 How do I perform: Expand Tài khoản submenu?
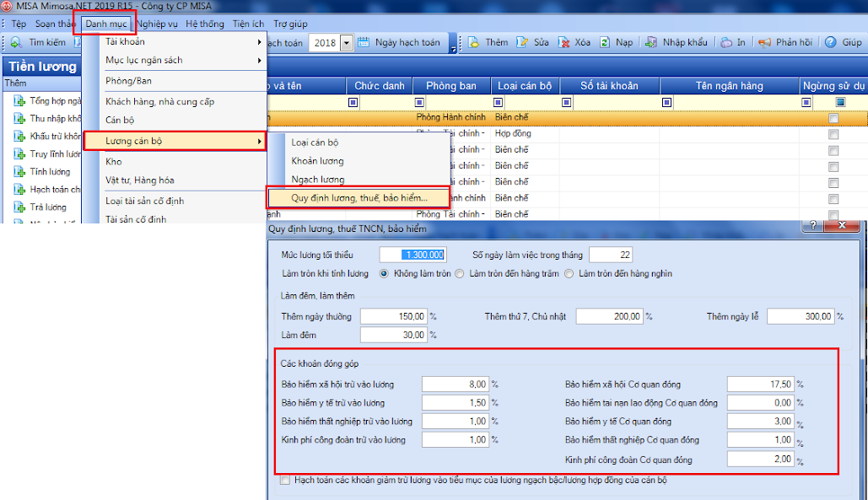(x=259, y=42)
